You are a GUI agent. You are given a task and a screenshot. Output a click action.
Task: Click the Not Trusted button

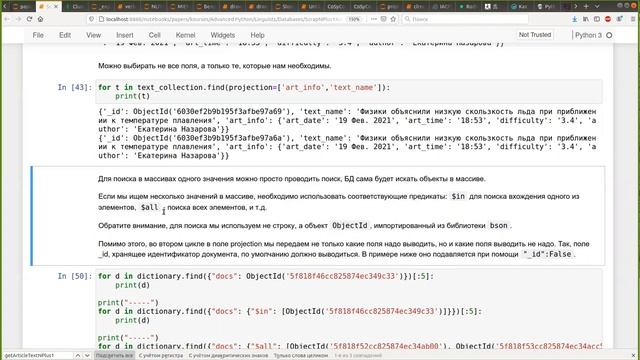(x=535, y=35)
